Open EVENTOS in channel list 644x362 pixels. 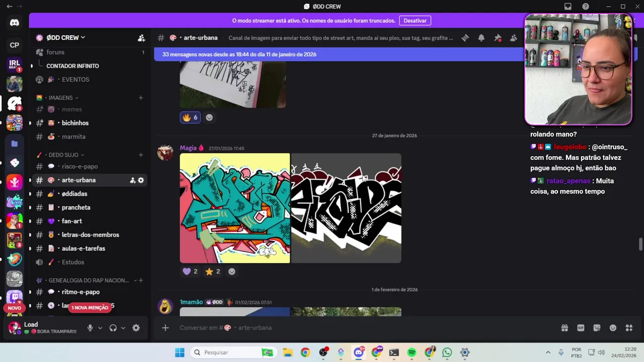pos(90,79)
